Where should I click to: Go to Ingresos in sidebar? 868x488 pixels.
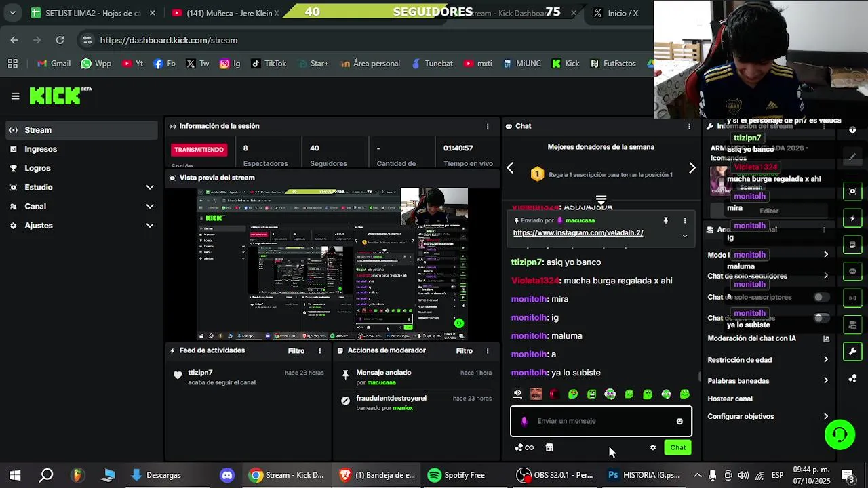coord(81,149)
